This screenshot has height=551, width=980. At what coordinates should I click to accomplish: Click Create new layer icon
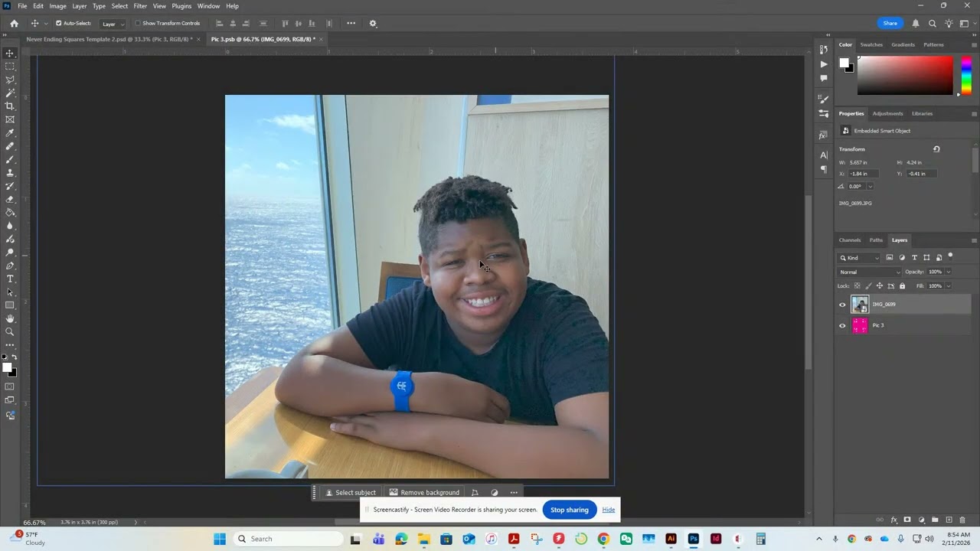tap(949, 520)
